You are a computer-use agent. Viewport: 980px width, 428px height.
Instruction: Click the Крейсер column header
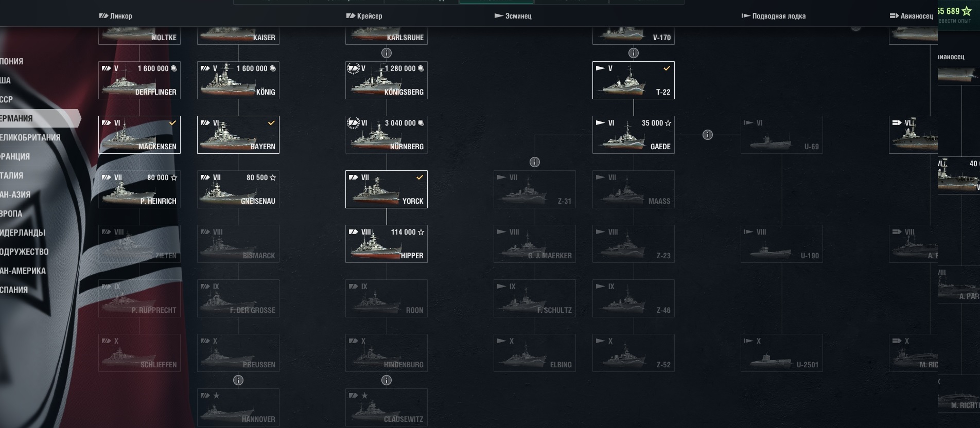click(x=364, y=16)
